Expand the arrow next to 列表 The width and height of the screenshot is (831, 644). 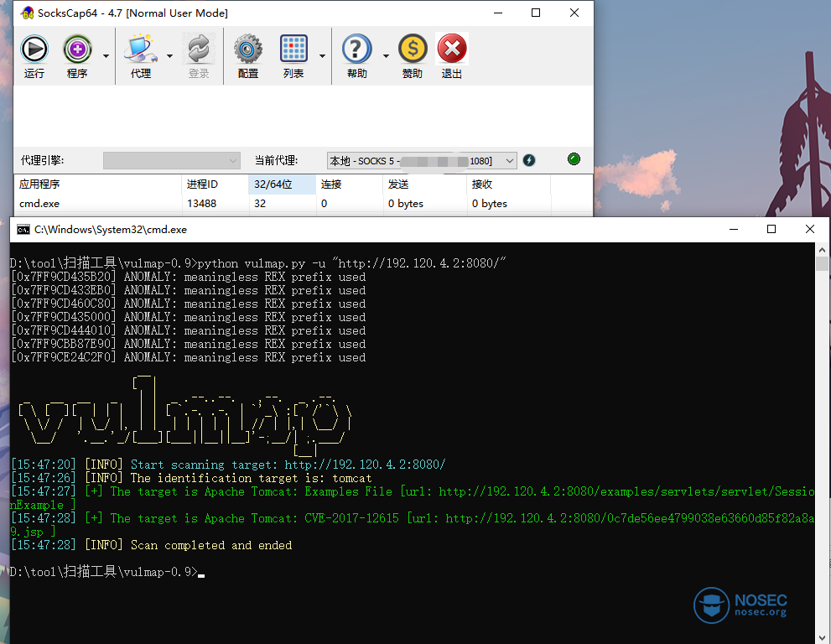(x=322, y=56)
